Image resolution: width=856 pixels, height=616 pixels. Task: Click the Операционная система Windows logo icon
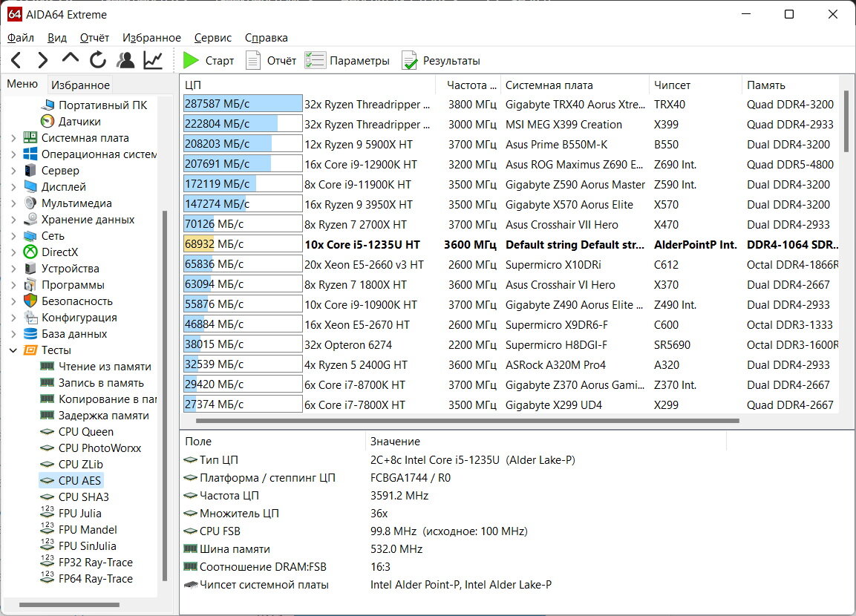pos(30,154)
